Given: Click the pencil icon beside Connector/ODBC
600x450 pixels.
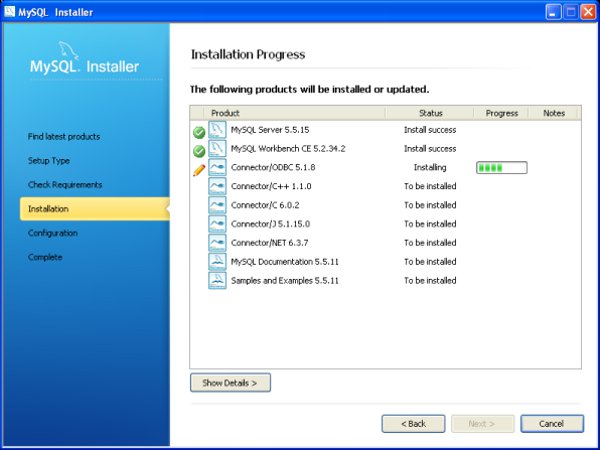Looking at the screenshot, I should point(199,170).
